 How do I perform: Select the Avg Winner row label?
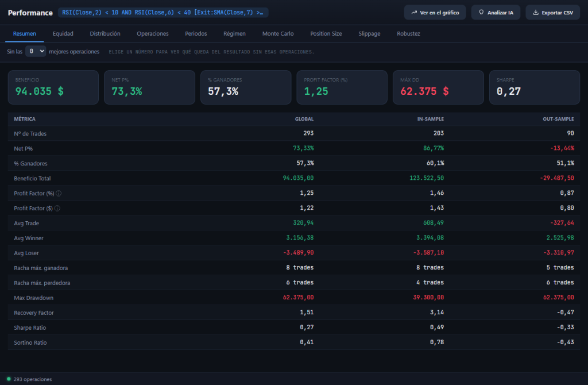point(29,238)
